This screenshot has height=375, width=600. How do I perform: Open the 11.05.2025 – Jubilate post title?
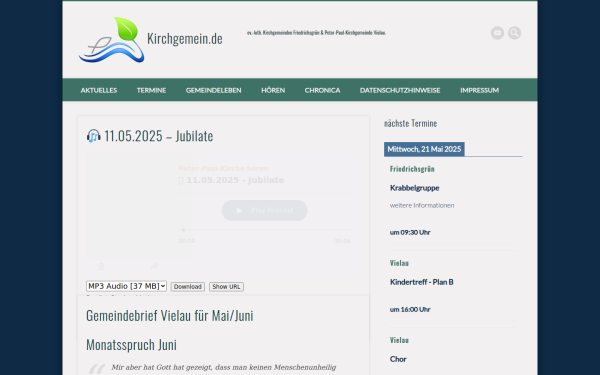pyautogui.click(x=158, y=136)
